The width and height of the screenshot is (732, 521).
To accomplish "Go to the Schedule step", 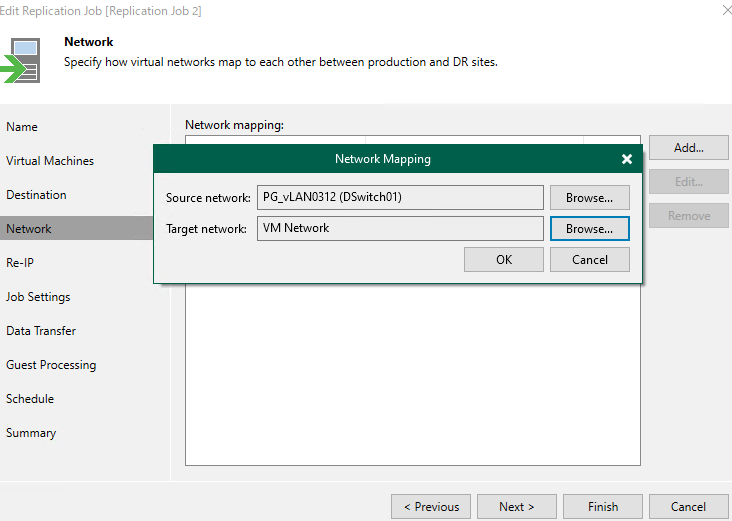I will [x=30, y=399].
